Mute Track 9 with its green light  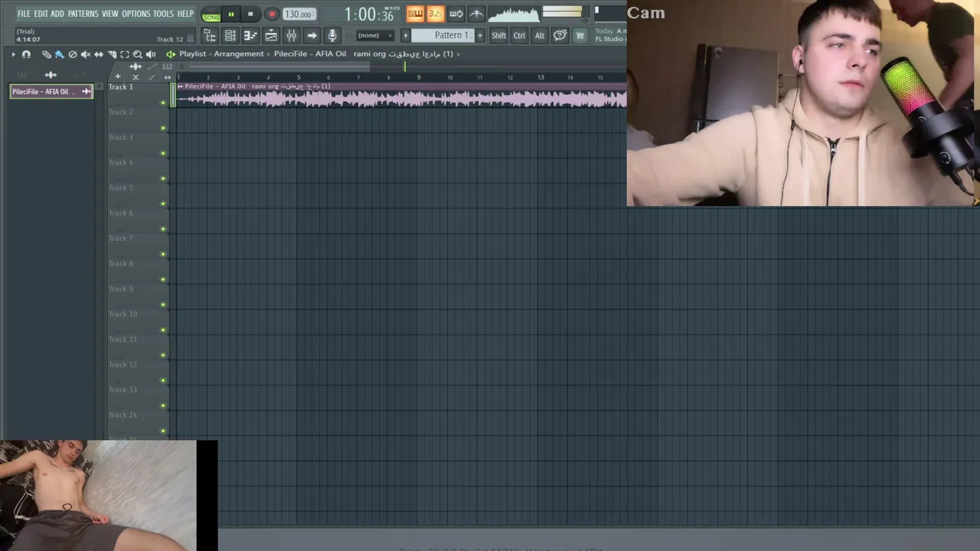(x=162, y=305)
